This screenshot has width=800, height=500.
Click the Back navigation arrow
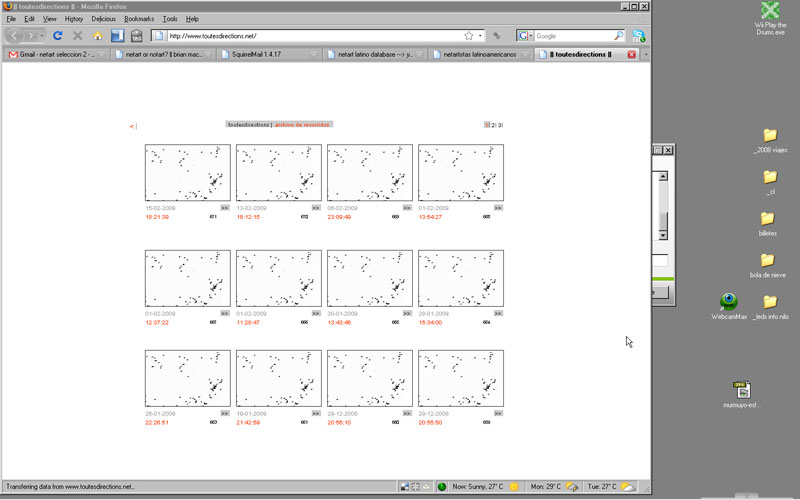[x=13, y=36]
